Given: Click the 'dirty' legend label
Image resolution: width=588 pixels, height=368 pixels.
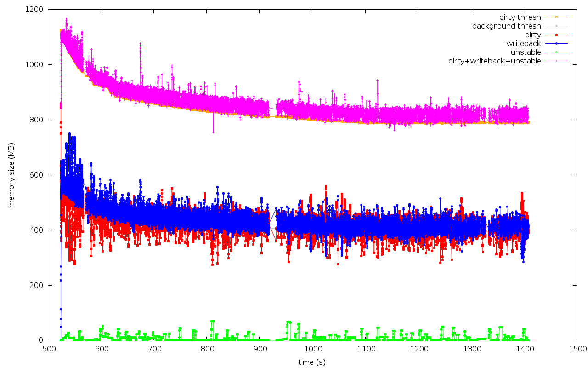Looking at the screenshot, I should coord(533,35).
